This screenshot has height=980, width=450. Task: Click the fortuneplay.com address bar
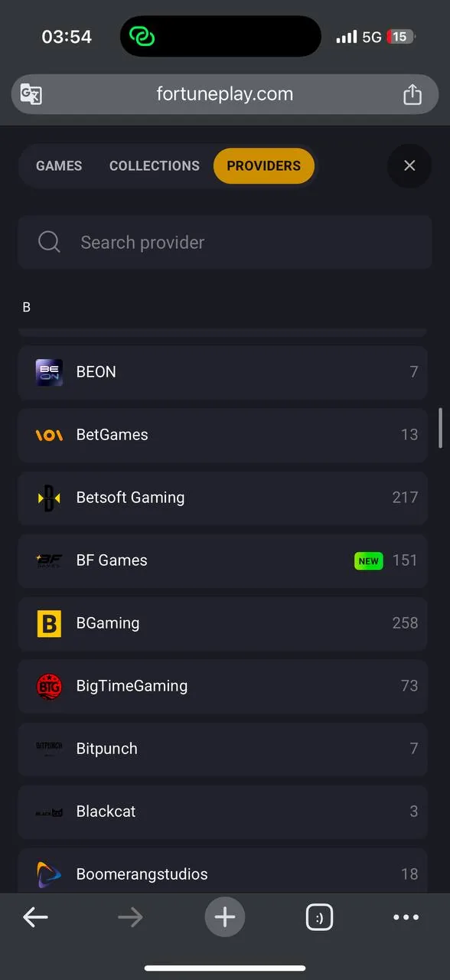(x=225, y=94)
